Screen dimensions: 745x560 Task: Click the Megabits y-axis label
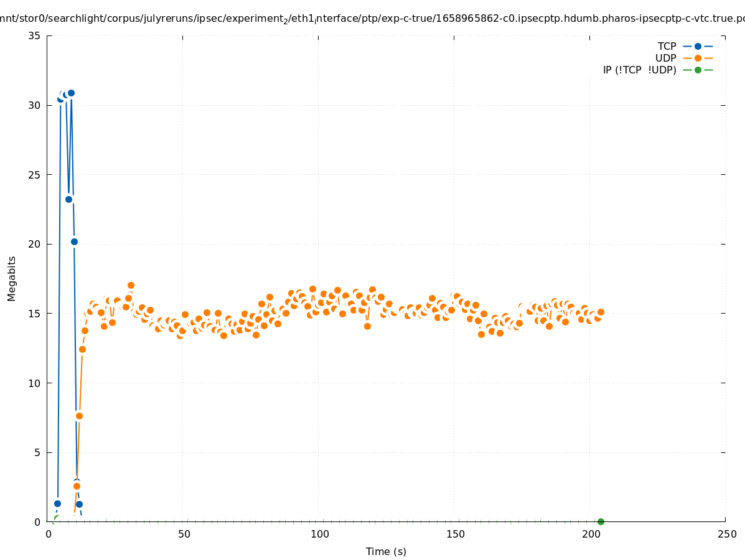(x=12, y=278)
